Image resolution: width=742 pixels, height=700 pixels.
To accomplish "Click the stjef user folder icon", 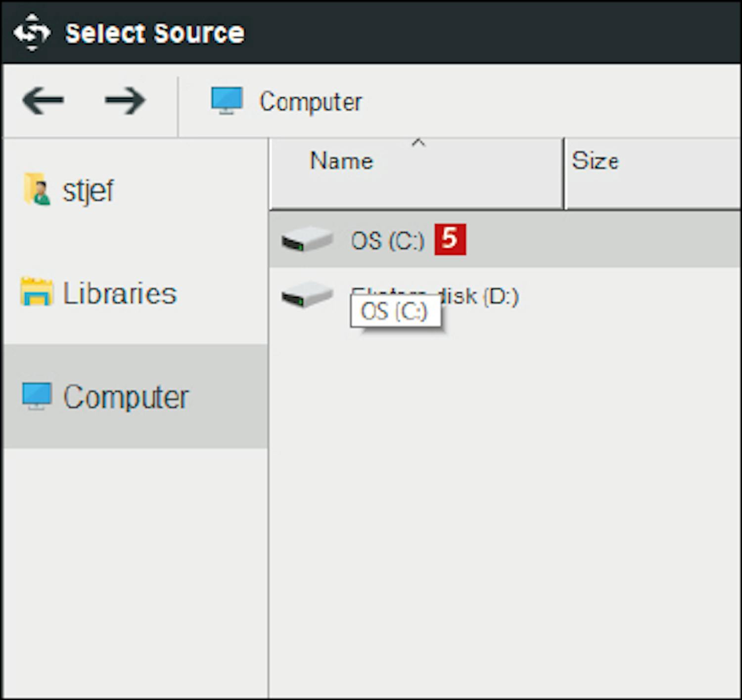I will pos(37,189).
